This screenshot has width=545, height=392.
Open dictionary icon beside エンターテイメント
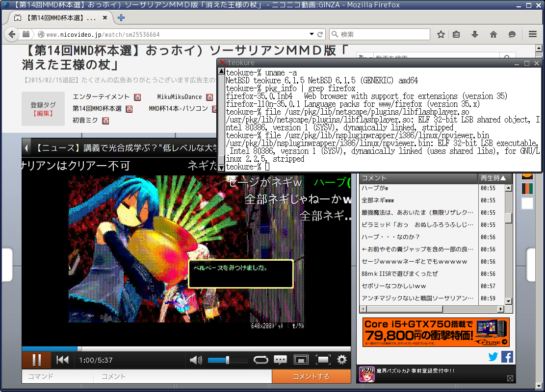pyautogui.click(x=138, y=97)
